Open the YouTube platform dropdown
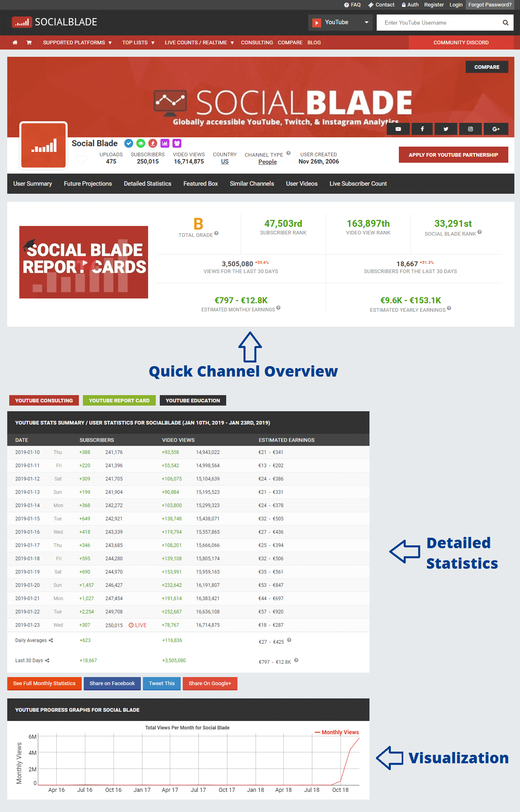This screenshot has height=812, width=520. [x=340, y=23]
